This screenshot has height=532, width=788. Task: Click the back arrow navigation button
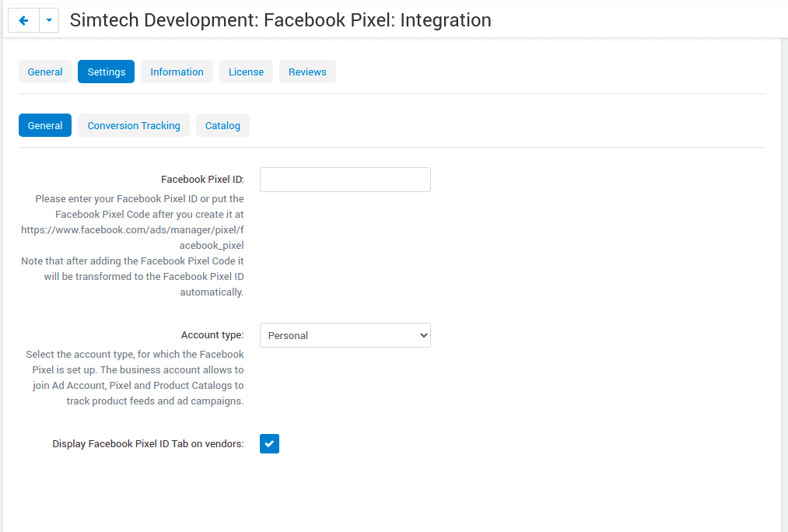(23, 19)
